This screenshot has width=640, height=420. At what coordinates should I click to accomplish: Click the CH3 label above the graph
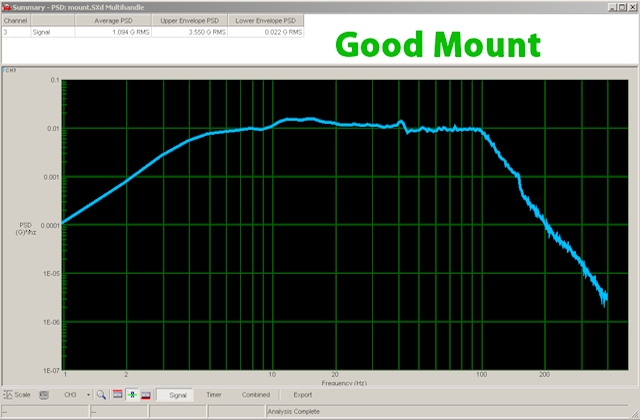tap(10, 71)
